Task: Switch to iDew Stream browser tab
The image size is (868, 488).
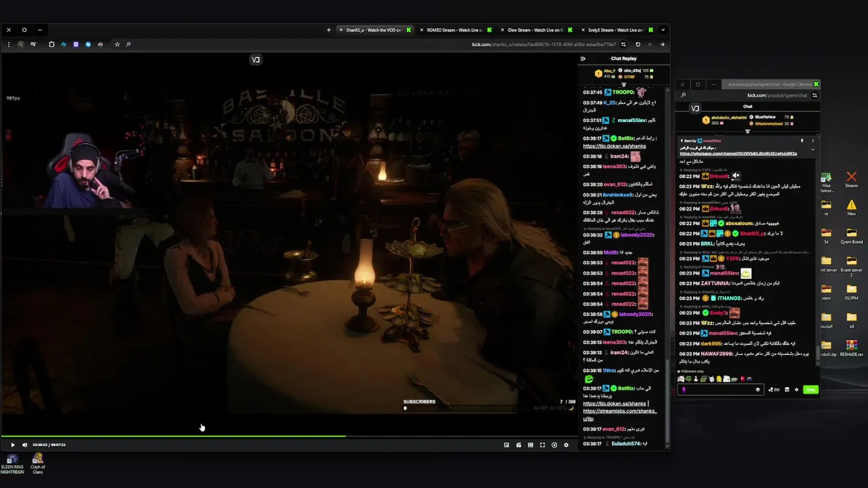Action: pyautogui.click(x=535, y=30)
